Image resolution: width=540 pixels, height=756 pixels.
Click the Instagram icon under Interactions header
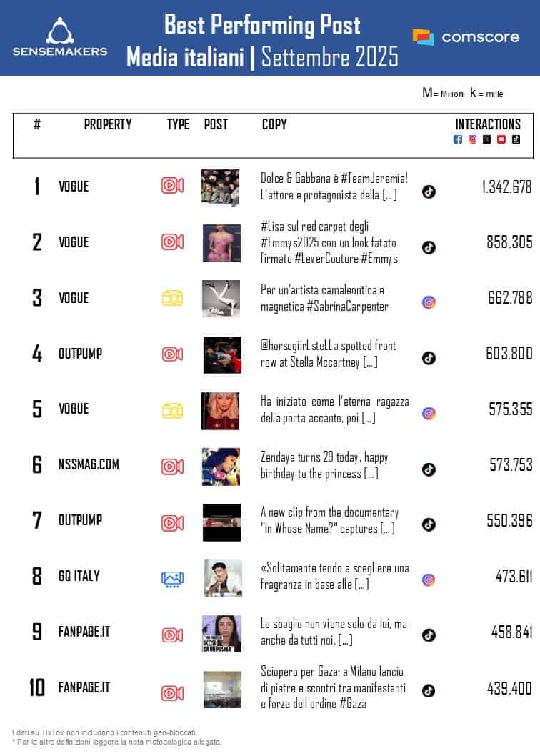(472, 139)
